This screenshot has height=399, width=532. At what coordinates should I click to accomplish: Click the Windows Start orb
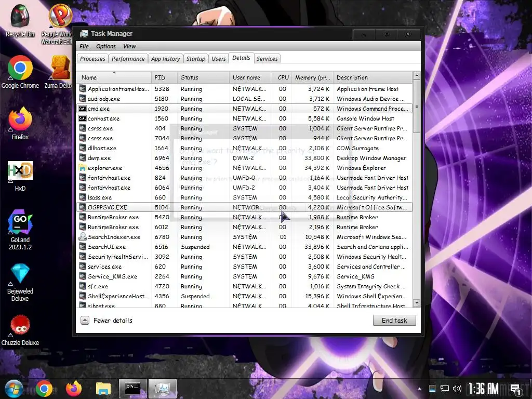(x=14, y=389)
